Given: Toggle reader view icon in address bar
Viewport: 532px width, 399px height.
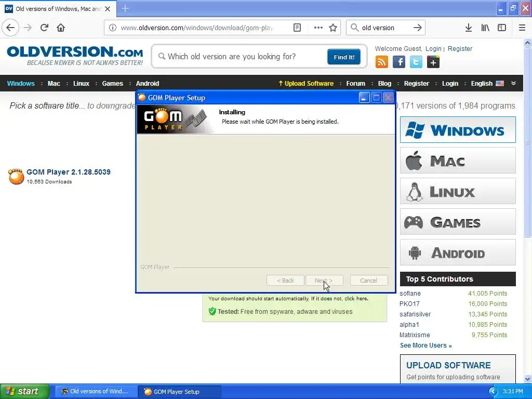Looking at the screenshot, I should [x=297, y=28].
